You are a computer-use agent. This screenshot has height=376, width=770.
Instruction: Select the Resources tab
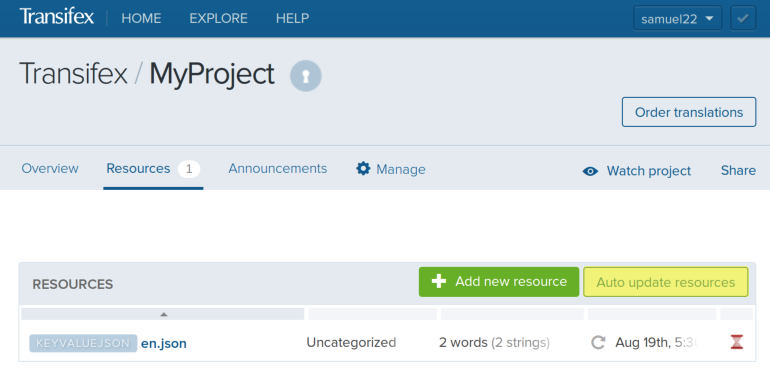[153, 169]
